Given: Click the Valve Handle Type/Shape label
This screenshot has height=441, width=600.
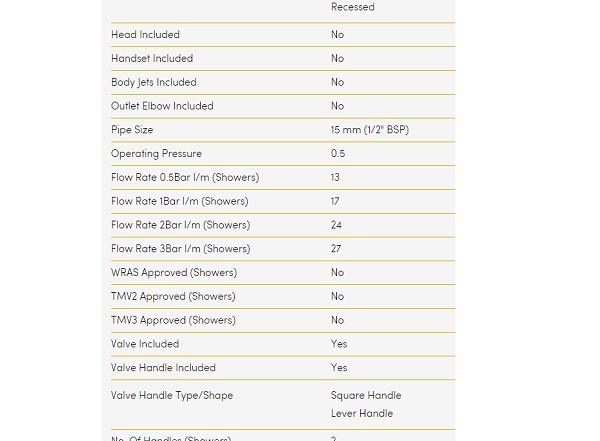Looking at the screenshot, I should tap(172, 396).
